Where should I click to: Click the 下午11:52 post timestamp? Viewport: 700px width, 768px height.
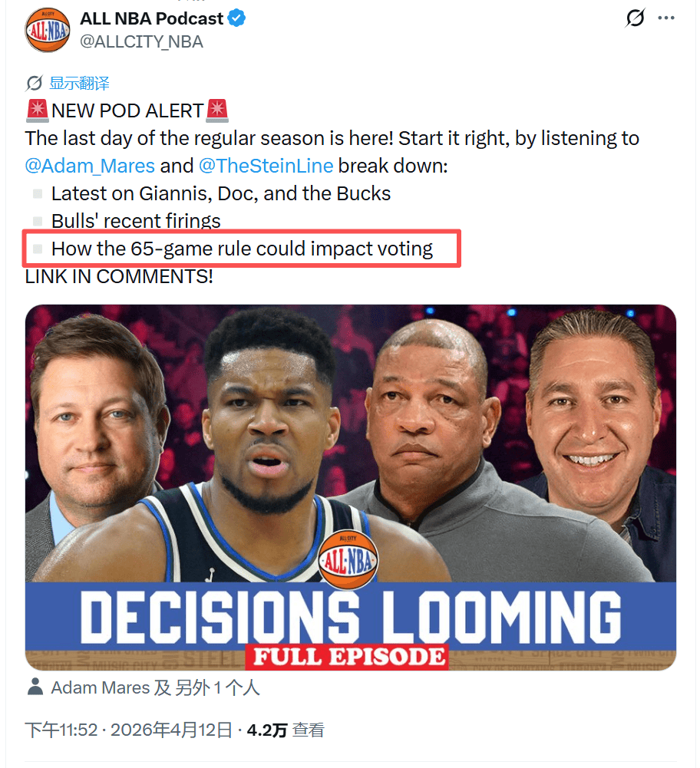tap(61, 730)
